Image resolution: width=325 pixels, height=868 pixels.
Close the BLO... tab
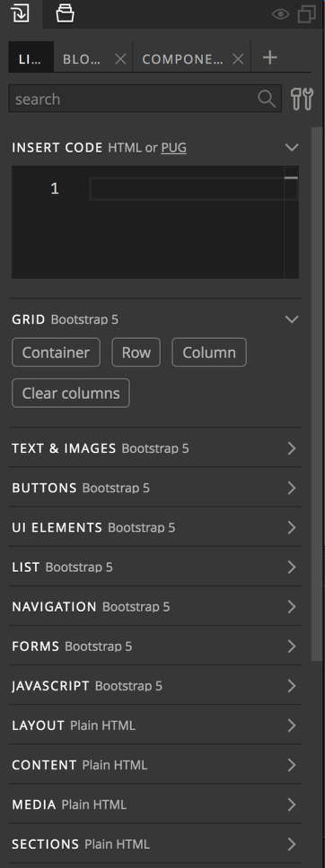coord(120,59)
